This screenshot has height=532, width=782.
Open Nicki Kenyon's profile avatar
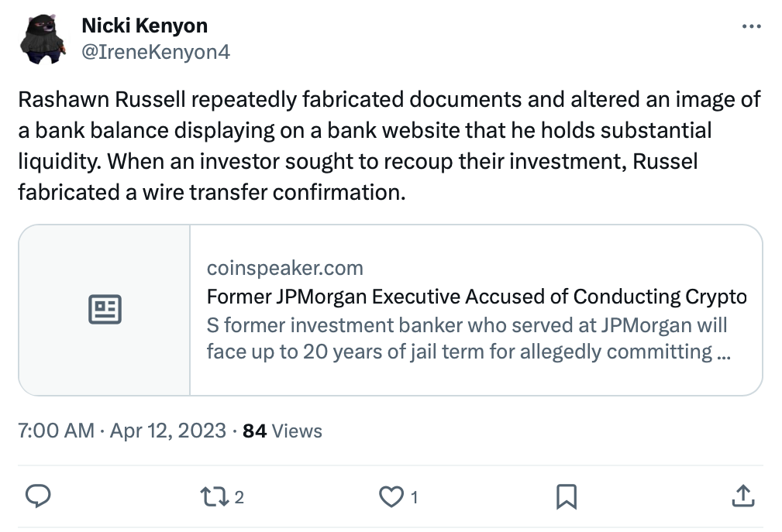[x=45, y=39]
